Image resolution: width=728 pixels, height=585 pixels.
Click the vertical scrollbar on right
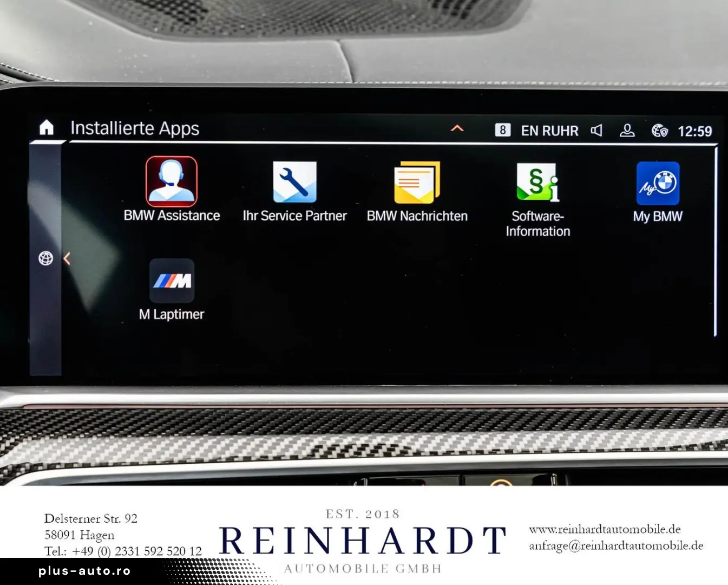pos(716,241)
